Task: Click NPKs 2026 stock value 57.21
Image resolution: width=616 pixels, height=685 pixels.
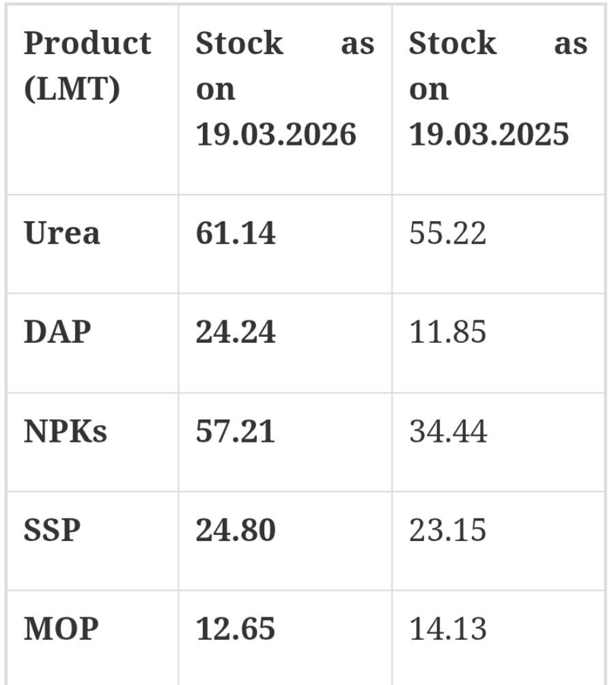Action: (236, 432)
